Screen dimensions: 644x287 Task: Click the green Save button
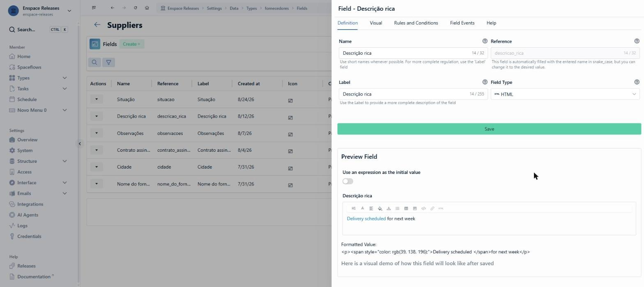point(489,129)
